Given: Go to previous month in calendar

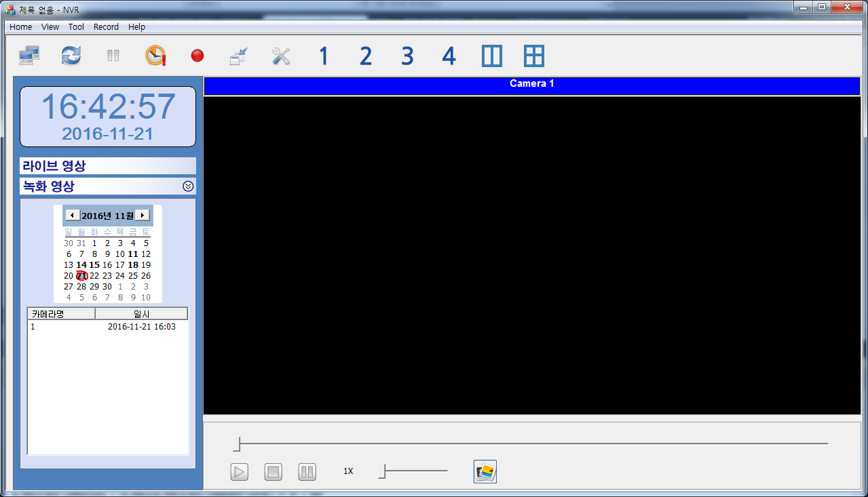Looking at the screenshot, I should click(73, 215).
